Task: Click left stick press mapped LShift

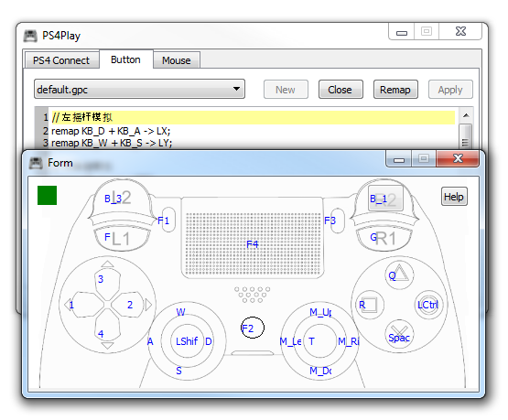Action: click(x=187, y=341)
